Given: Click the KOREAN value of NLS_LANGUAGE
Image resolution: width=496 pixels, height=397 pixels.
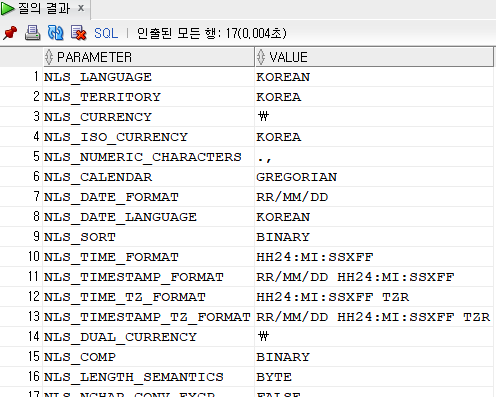Looking at the screenshot, I should [374, 77].
